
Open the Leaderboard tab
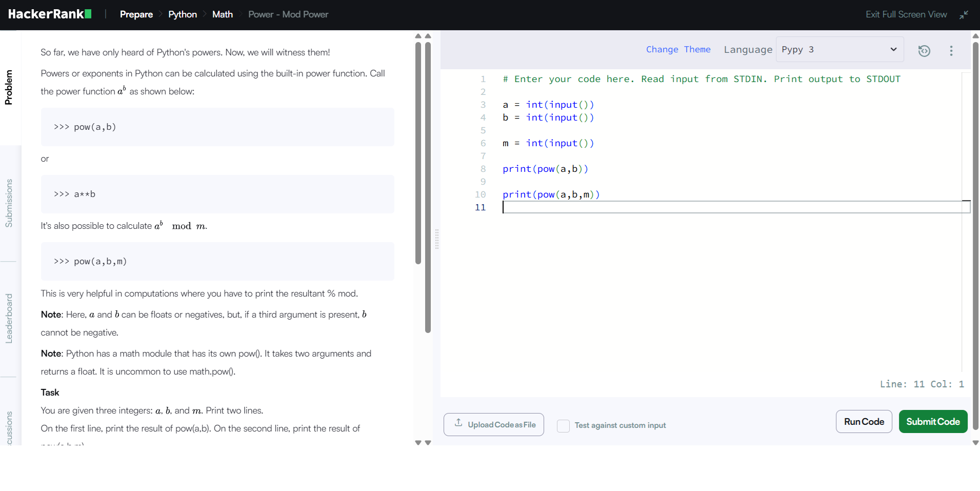(9, 318)
